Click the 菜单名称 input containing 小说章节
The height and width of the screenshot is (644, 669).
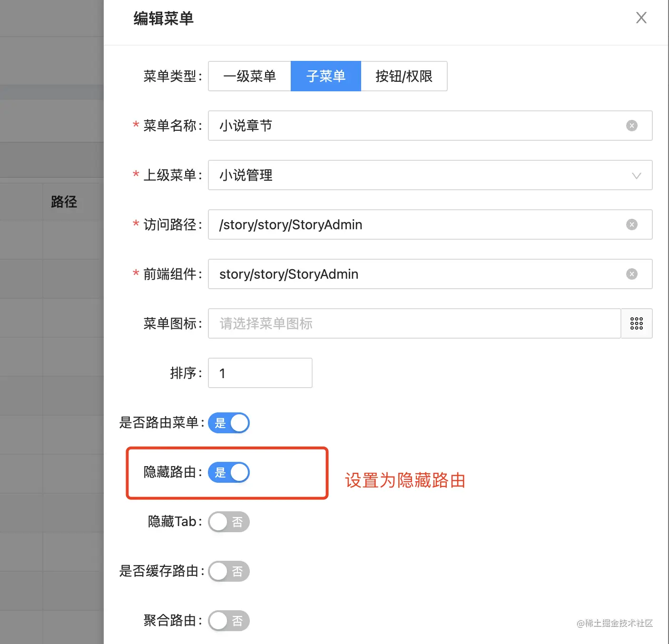(x=430, y=126)
